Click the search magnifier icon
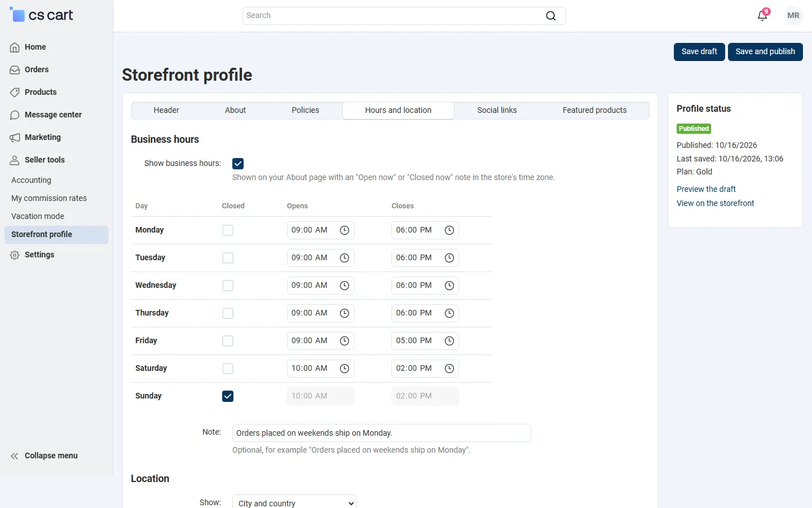812x508 pixels. 551,16
